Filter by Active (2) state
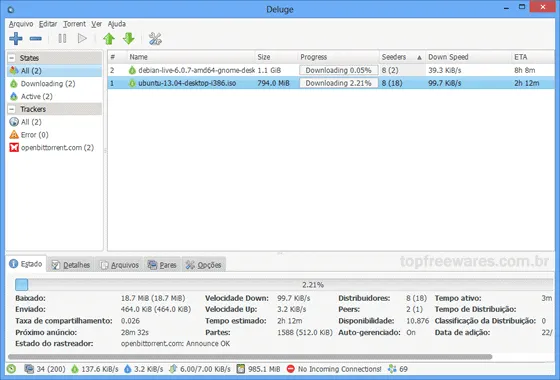 pyautogui.click(x=54, y=96)
